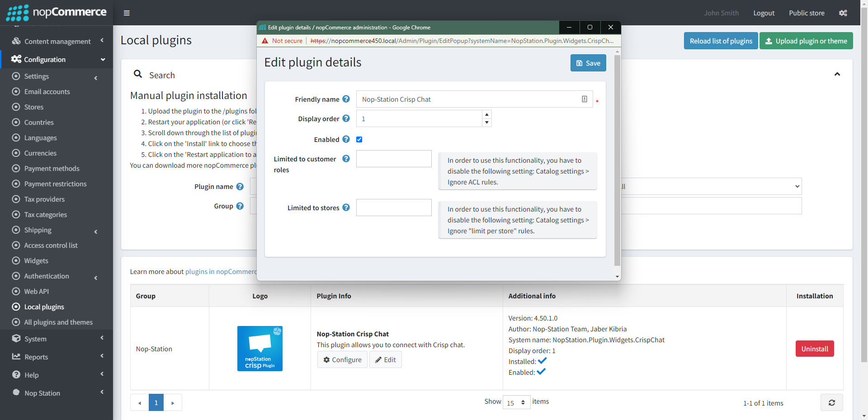The width and height of the screenshot is (868, 420).
Task: Open Stores menu item
Action: 34,107
